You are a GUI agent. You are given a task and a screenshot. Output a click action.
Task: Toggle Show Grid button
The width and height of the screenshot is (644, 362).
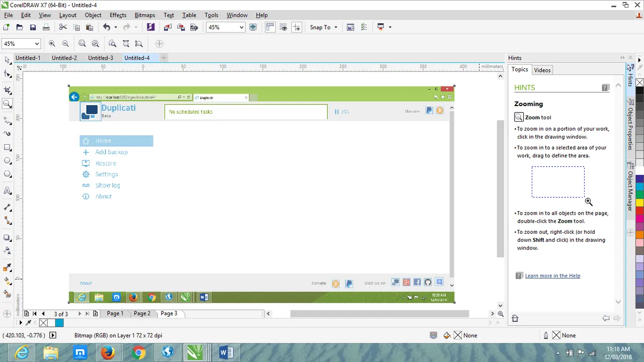(284, 27)
